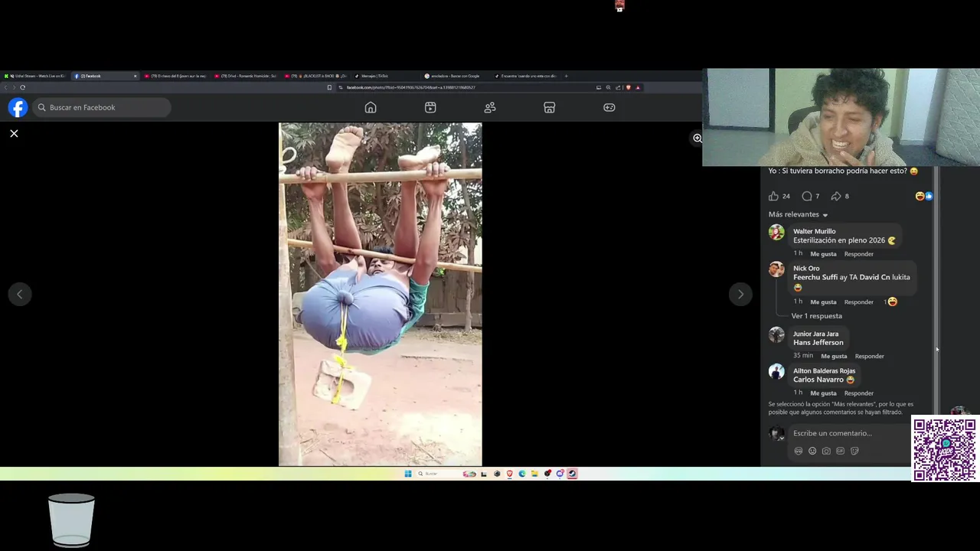Open tagged Hans Jefferson profile
The image size is (980, 551).
818,343
